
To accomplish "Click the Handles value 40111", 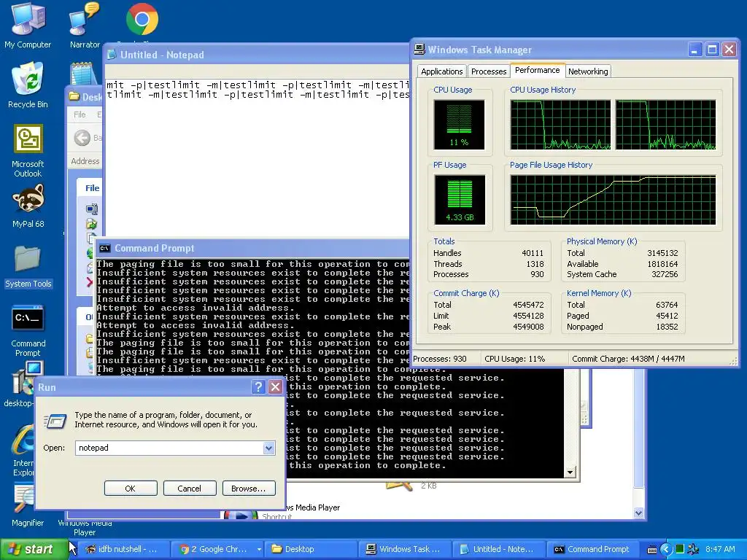I will [x=532, y=253].
